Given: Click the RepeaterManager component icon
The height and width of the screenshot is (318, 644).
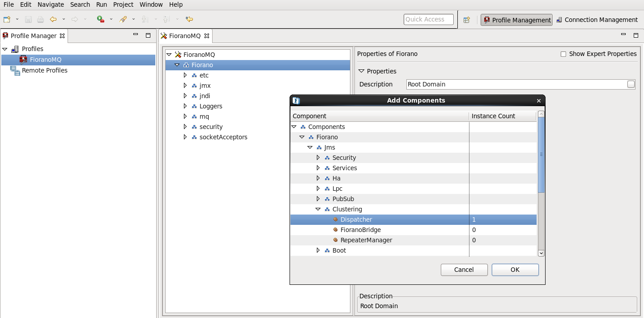Looking at the screenshot, I should (335, 240).
